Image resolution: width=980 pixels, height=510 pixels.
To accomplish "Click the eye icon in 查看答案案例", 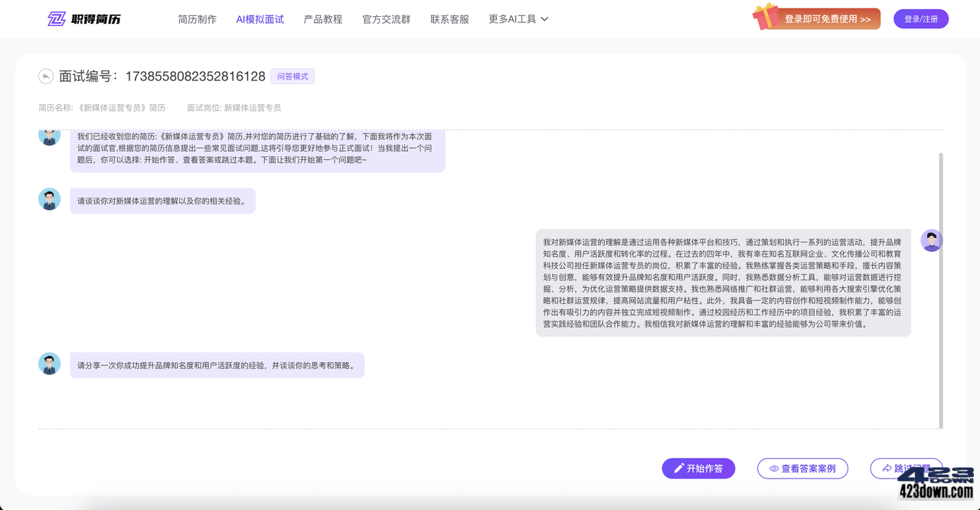I will click(x=774, y=468).
